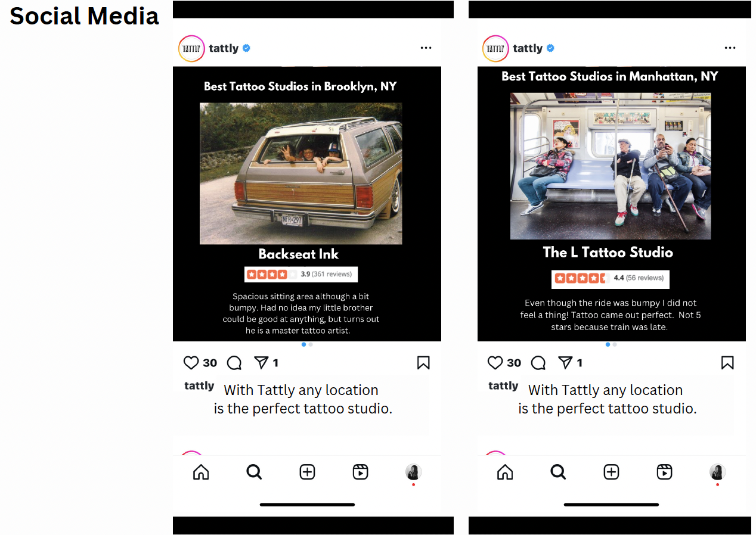Tap Backseat Ink 3.9 star rating
Screen dimensions: 756x535
coord(301,274)
